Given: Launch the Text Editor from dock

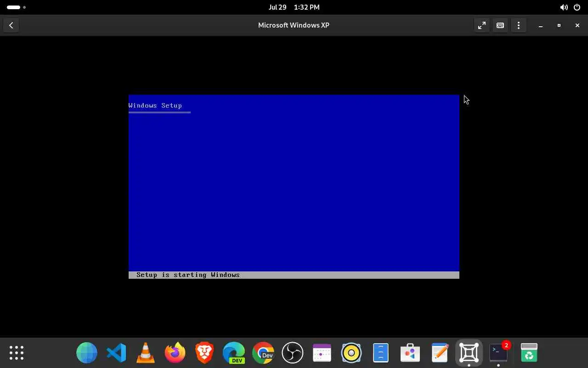Looking at the screenshot, I should click(440, 353).
